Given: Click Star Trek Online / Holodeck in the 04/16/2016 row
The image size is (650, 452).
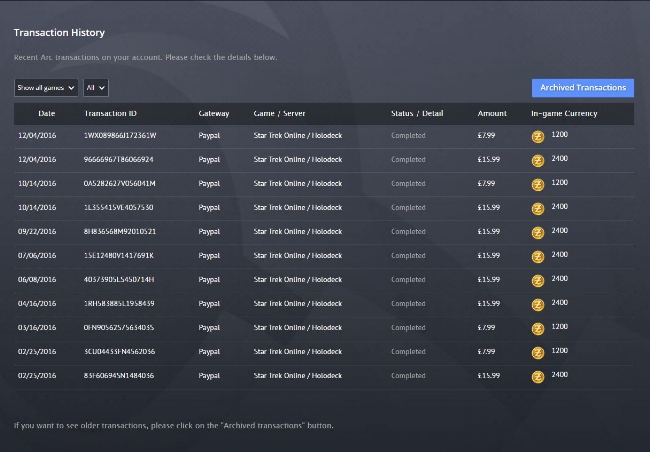Looking at the screenshot, I should [x=298, y=304].
